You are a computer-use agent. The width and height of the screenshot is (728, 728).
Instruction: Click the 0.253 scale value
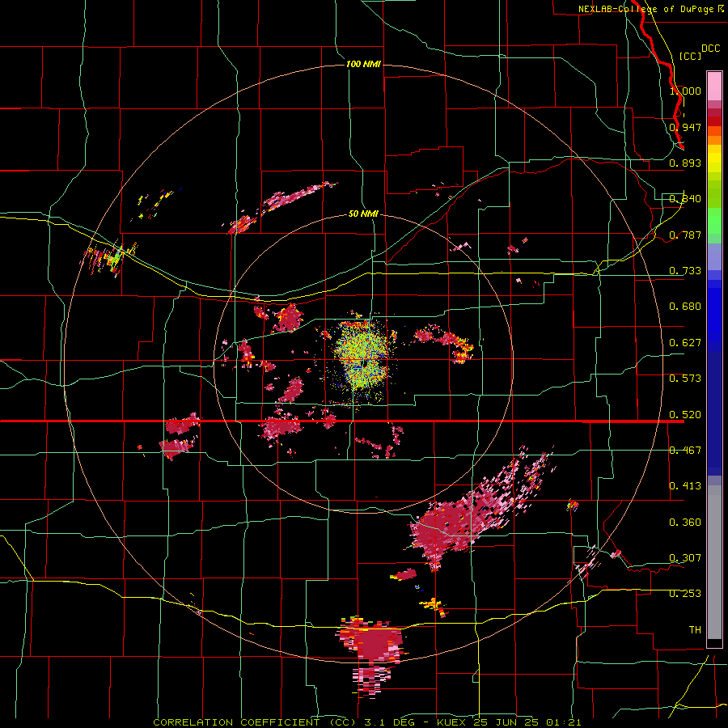click(x=685, y=594)
